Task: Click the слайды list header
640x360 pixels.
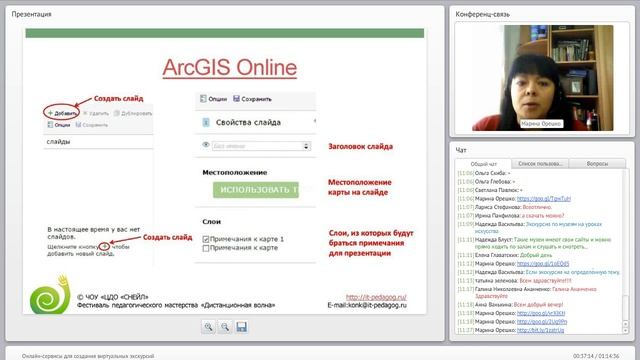Action: point(58,142)
